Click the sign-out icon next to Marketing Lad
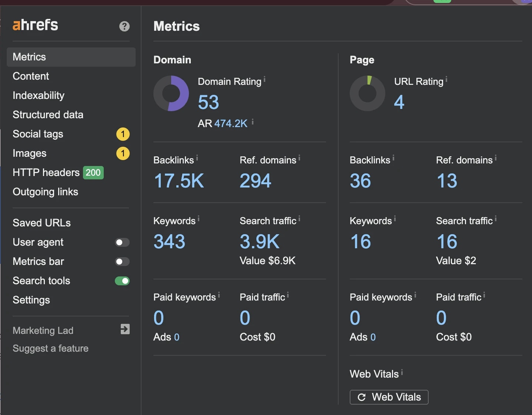Screen dimensions: 532x415 point(125,329)
